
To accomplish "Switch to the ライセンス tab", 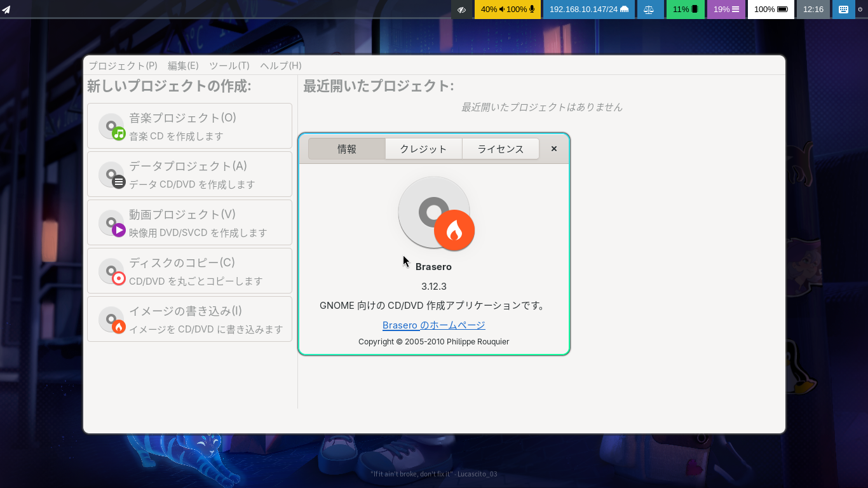I will pyautogui.click(x=501, y=149).
